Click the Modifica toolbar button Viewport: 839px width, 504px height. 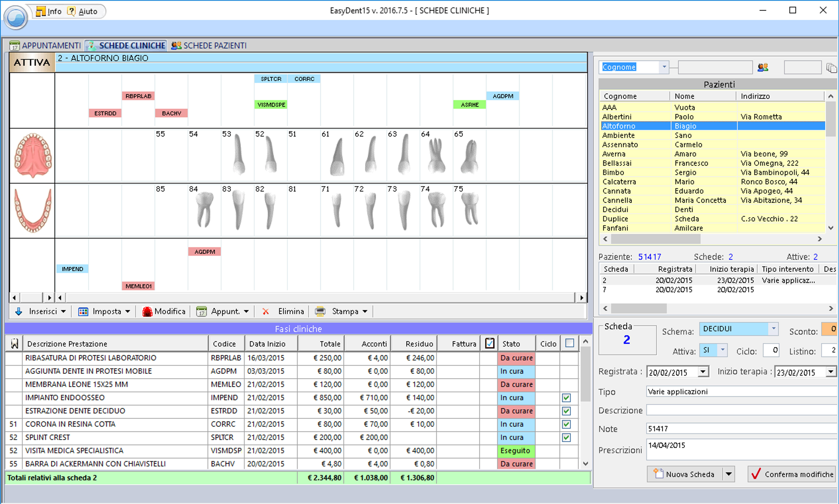(x=164, y=311)
